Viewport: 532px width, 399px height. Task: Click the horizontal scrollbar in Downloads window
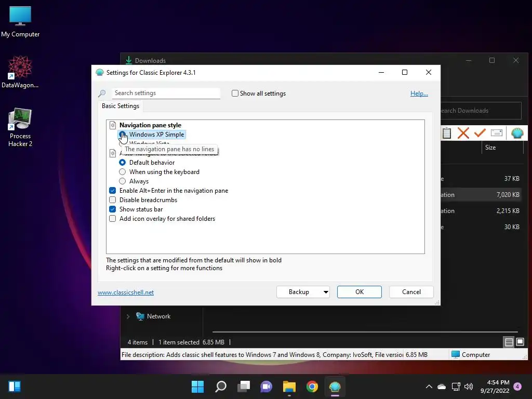coord(365,331)
